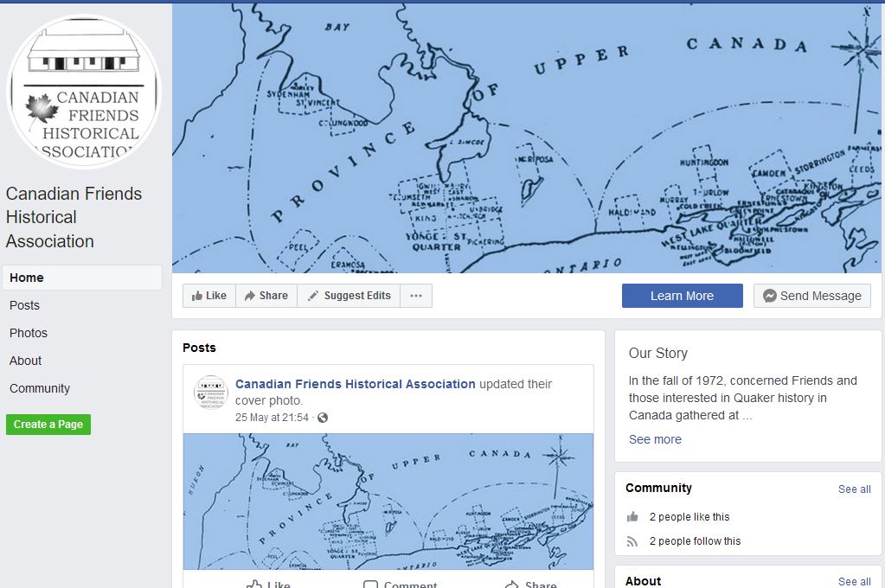This screenshot has width=885, height=588.
Task: Expand Our Story with See more
Action: tap(655, 439)
